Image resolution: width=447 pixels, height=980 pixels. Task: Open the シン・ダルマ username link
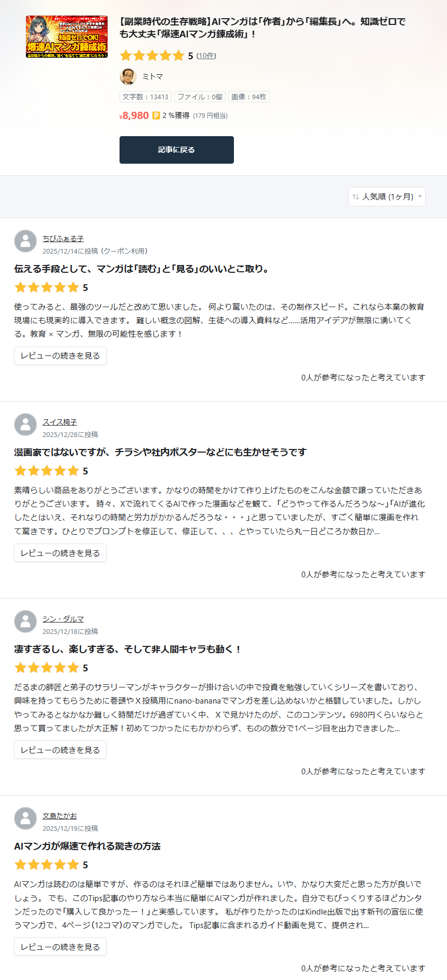point(63,619)
